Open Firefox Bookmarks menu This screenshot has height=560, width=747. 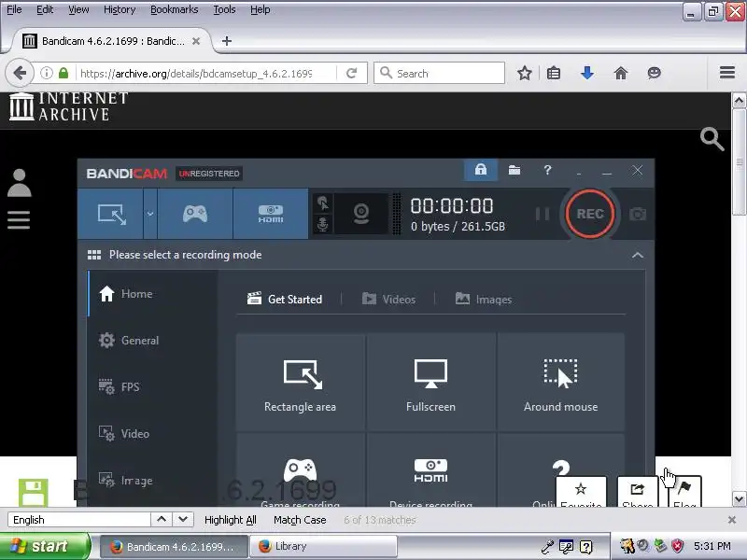pos(175,9)
